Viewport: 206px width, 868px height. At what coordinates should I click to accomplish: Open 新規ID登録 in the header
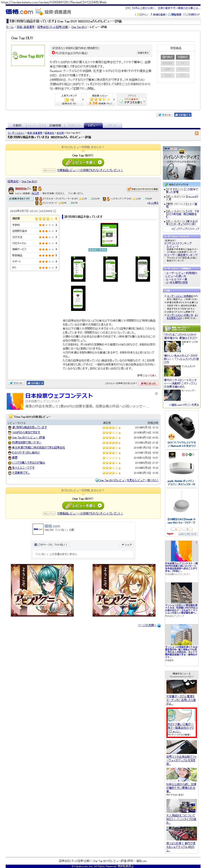(x=159, y=15)
